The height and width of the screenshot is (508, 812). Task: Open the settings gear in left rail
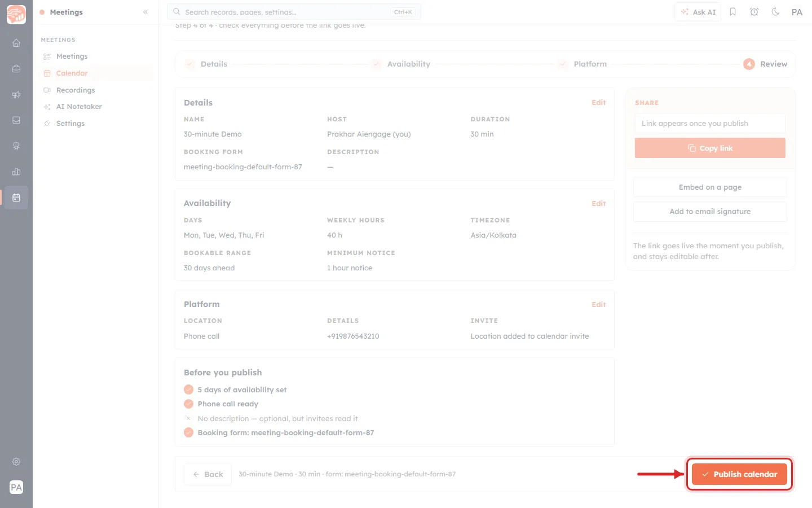pos(16,462)
